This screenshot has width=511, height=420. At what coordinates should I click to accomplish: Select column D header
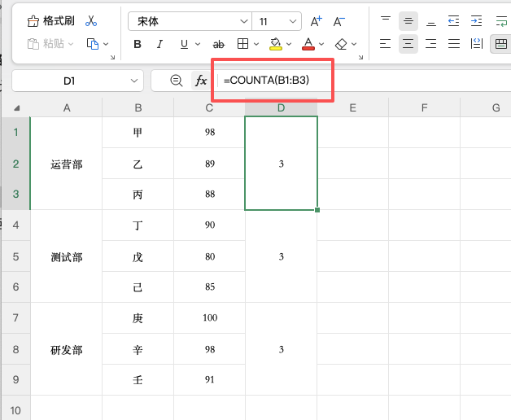[281, 107]
